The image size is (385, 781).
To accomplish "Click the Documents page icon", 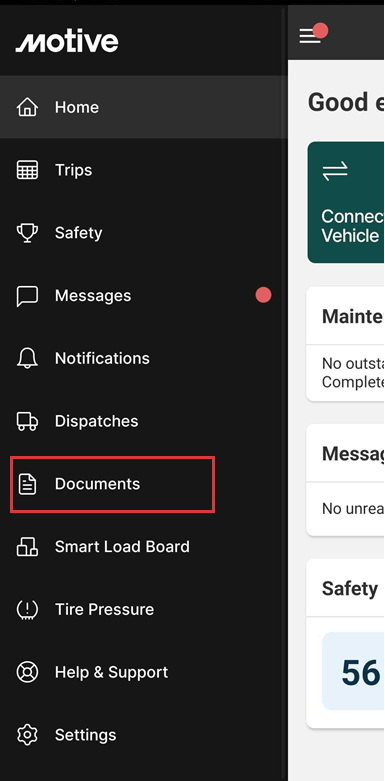I will 27,484.
